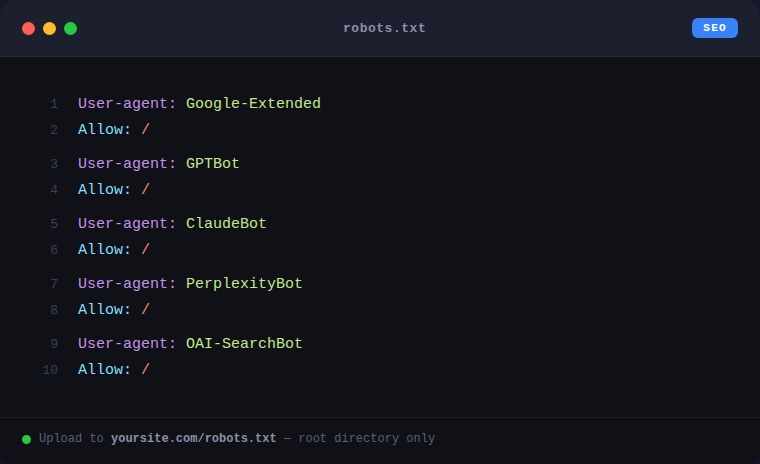760x464 pixels.
Task: Select the GPTBot user-agent value
Action: [212, 163]
